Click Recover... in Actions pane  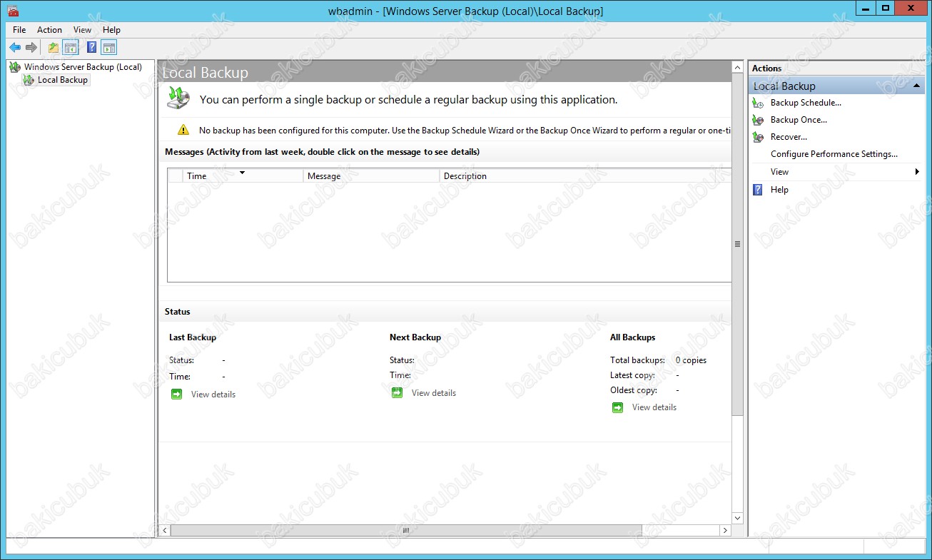[789, 137]
